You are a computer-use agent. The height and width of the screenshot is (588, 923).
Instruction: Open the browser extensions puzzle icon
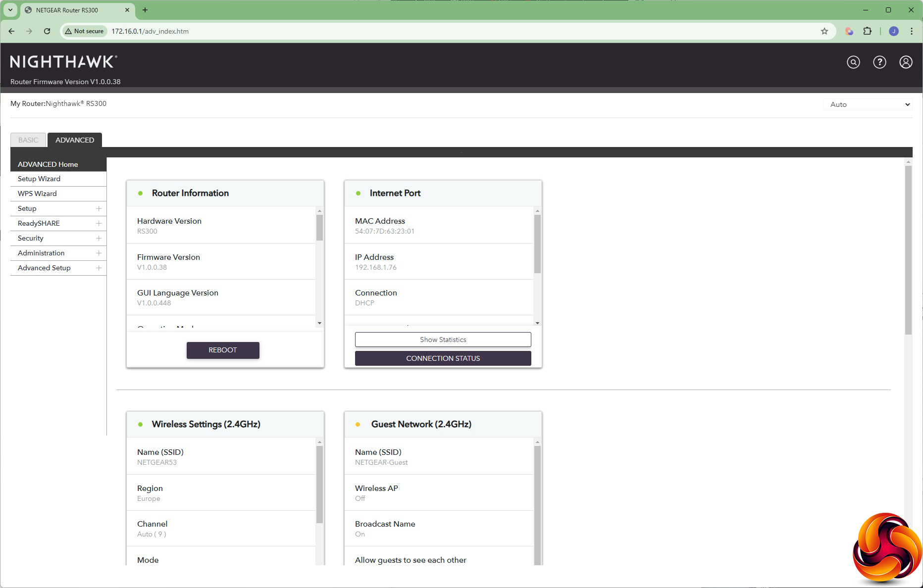pyautogui.click(x=868, y=31)
